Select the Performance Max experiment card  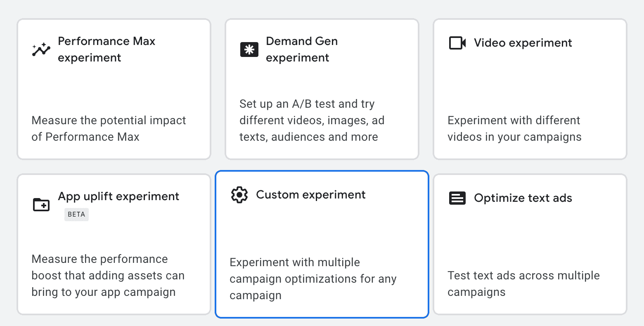pyautogui.click(x=114, y=89)
